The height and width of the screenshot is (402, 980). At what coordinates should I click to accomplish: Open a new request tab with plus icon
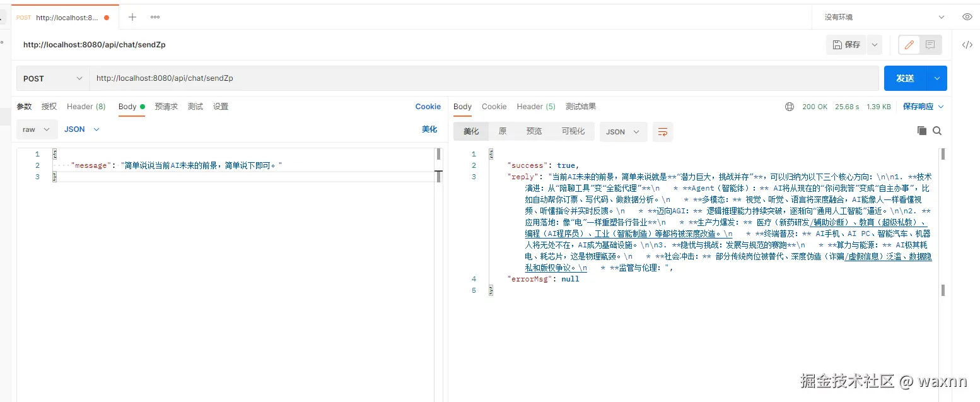tap(132, 17)
